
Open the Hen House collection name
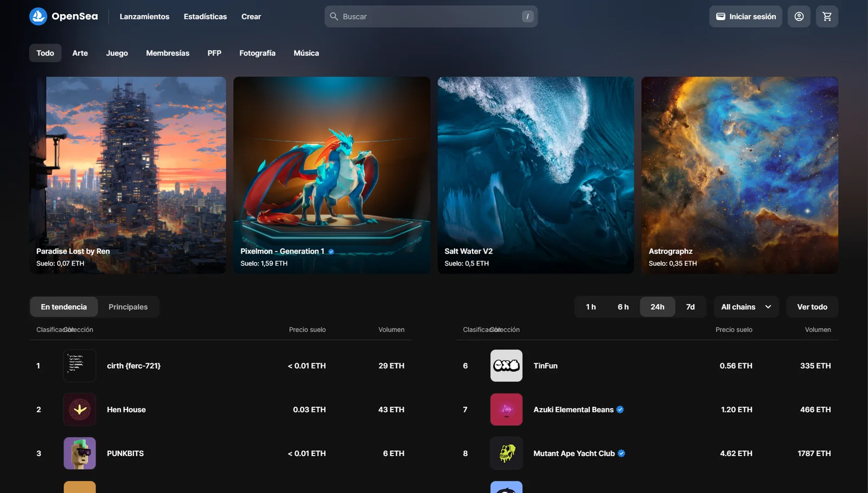126,409
